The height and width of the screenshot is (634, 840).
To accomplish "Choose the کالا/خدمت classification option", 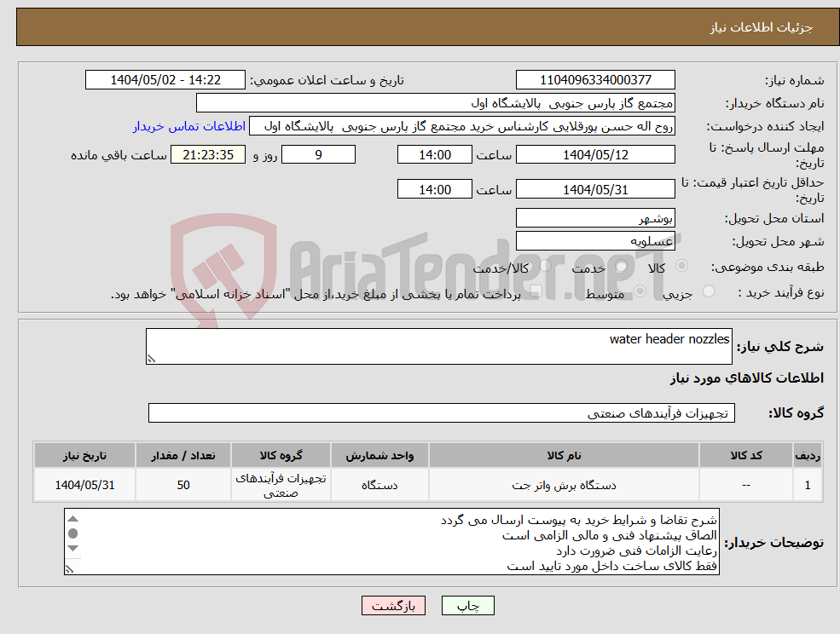I will [x=544, y=265].
